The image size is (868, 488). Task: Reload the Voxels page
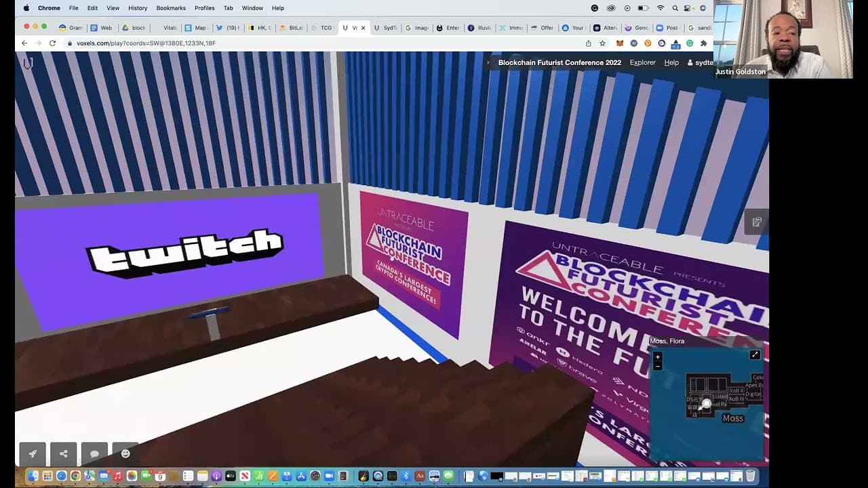click(x=52, y=43)
